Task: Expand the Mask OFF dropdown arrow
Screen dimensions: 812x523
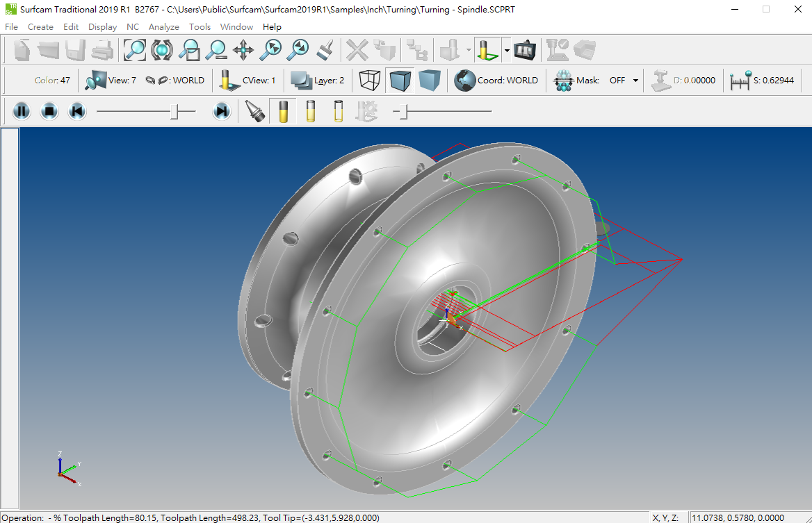Action: (x=635, y=81)
